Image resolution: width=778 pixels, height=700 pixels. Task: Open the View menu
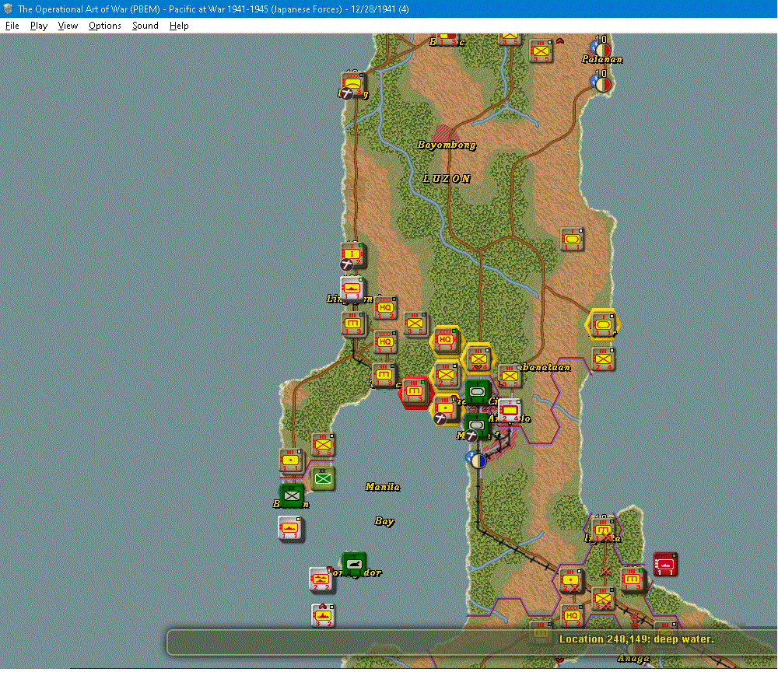click(68, 26)
